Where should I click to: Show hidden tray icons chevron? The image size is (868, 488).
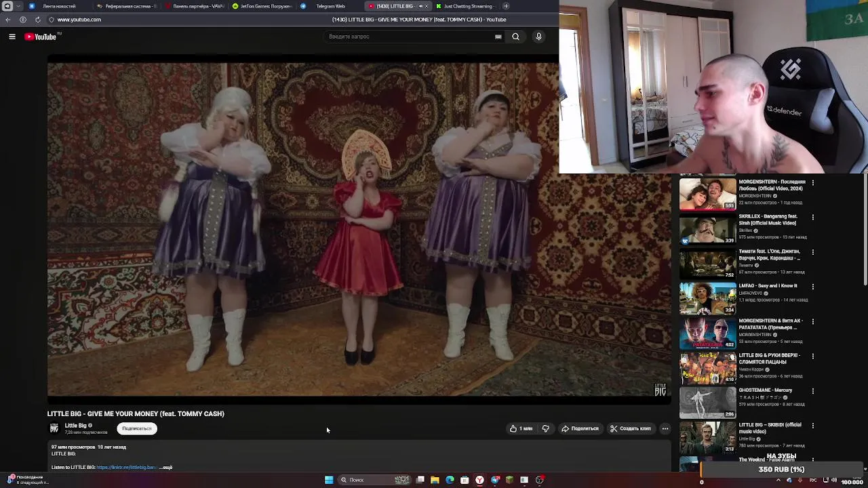pyautogui.click(x=778, y=481)
